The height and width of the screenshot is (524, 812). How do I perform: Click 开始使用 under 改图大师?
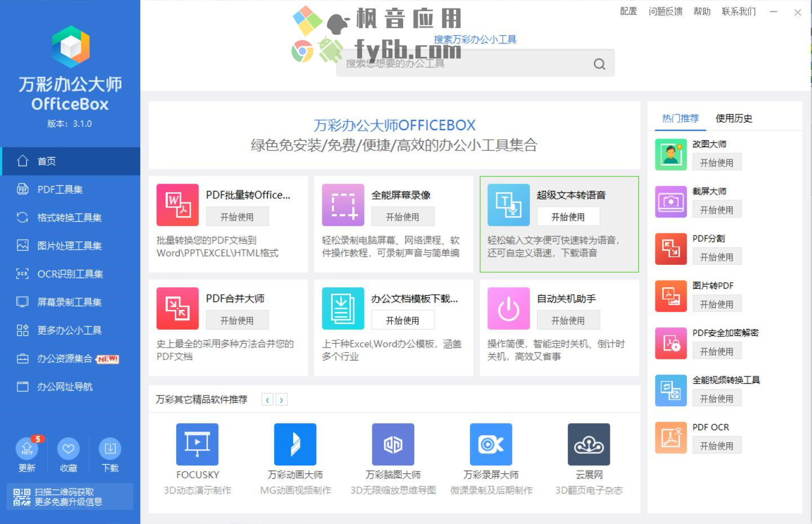point(717,163)
